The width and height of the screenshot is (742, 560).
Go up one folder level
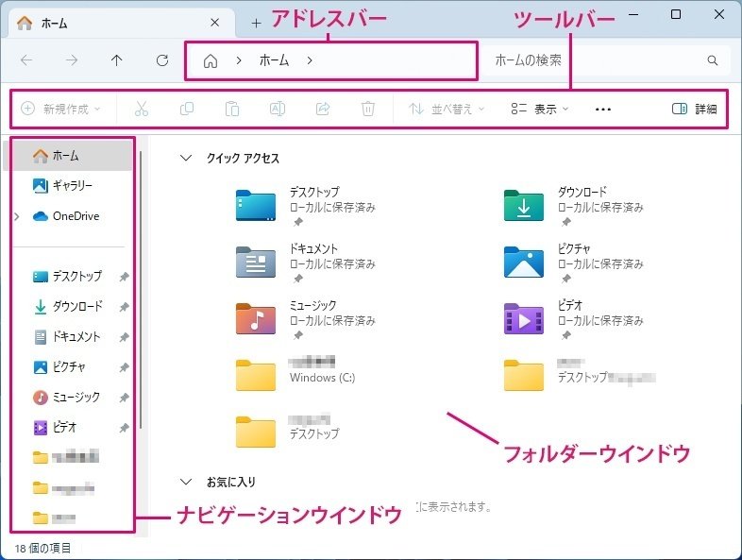[116, 60]
